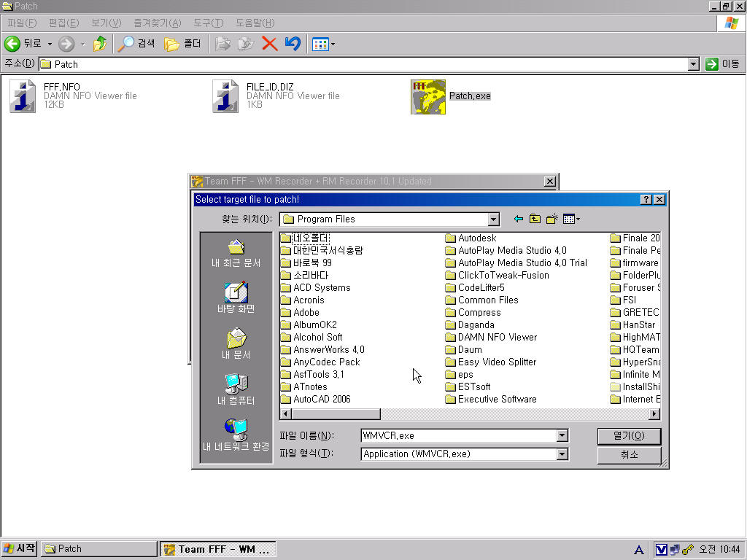The image size is (747, 560).
Task: Click the blue V tray icon
Action: tap(661, 550)
